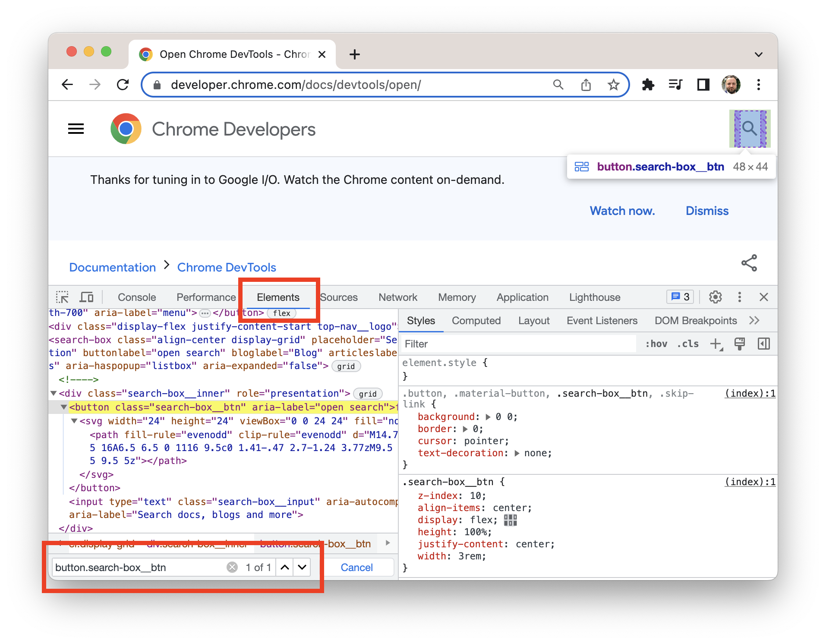Select the Elements tab

click(278, 297)
